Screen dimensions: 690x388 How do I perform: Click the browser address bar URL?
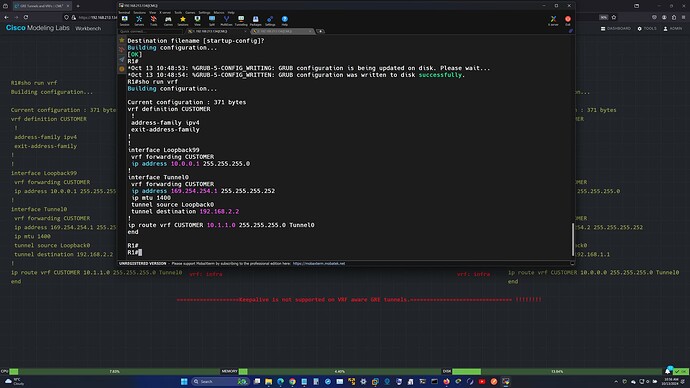[98, 18]
